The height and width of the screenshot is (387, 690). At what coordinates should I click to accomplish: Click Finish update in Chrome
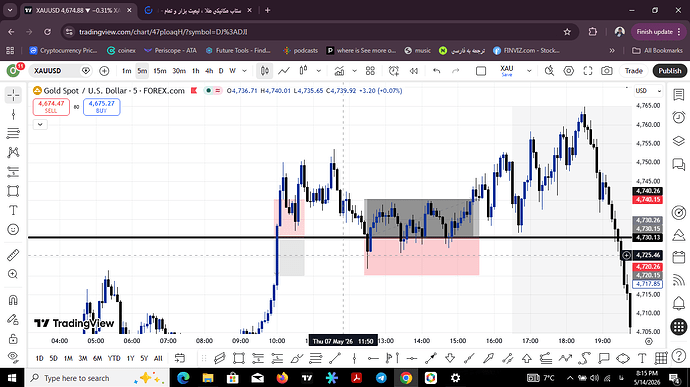658,32
